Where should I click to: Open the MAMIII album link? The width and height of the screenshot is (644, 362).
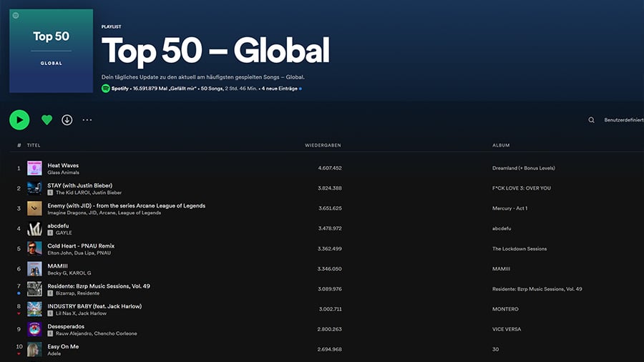point(501,269)
